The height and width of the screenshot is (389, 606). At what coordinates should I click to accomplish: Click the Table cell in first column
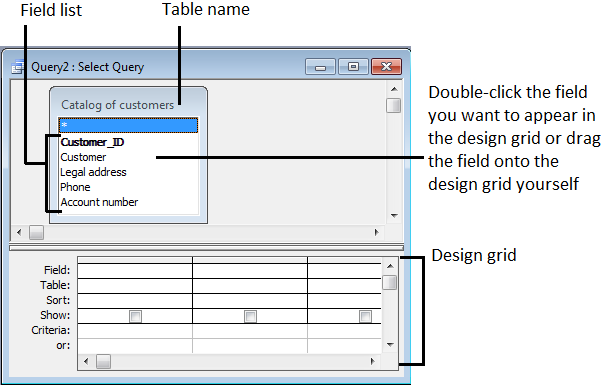tap(135, 286)
